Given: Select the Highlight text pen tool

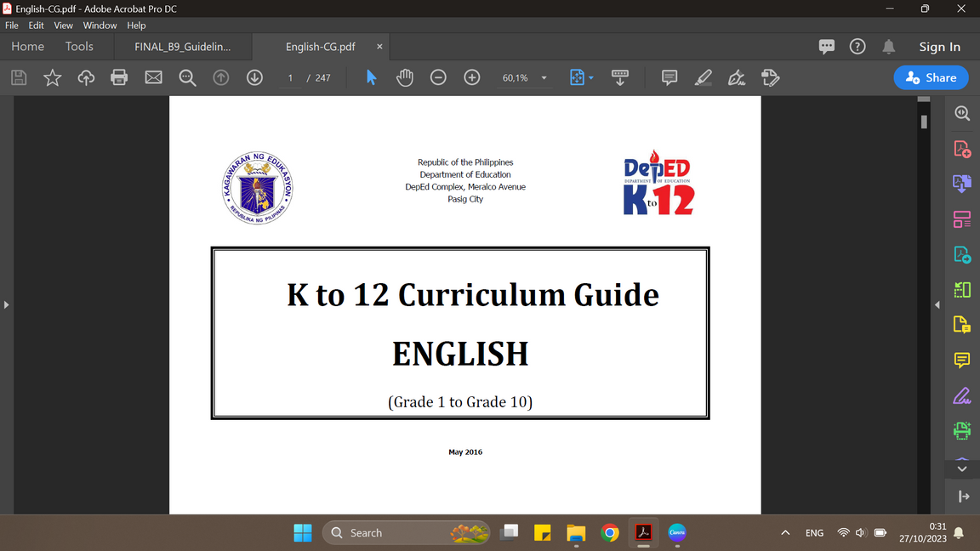Looking at the screenshot, I should coord(703,77).
